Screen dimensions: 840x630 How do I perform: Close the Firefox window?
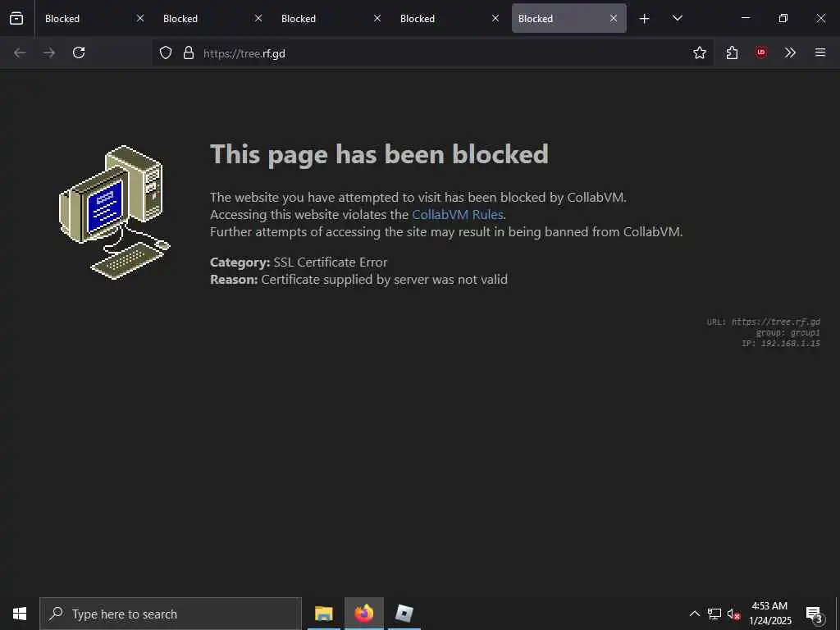click(820, 18)
